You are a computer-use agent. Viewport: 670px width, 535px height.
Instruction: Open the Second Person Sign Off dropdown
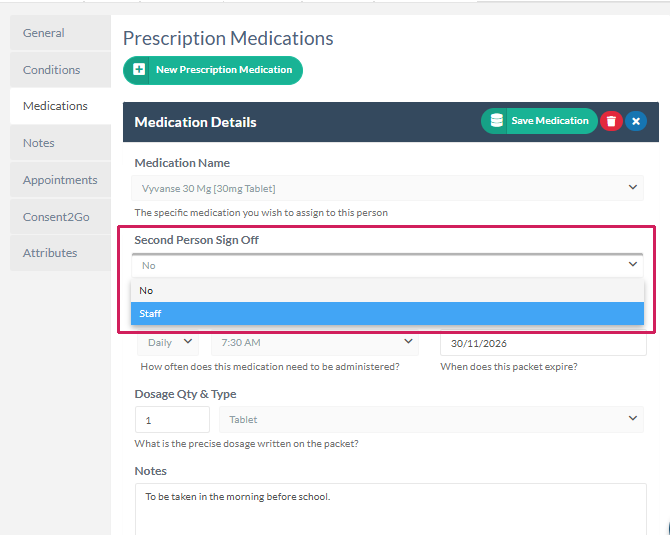(387, 265)
